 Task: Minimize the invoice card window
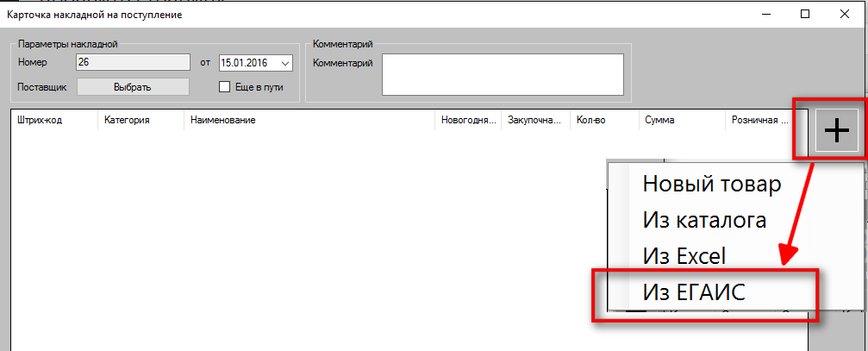pos(766,15)
